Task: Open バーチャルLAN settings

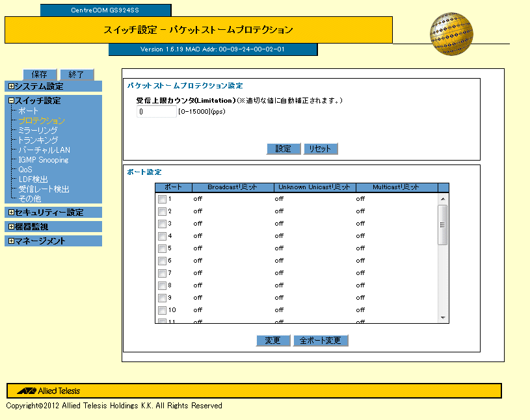Action: tap(44, 150)
